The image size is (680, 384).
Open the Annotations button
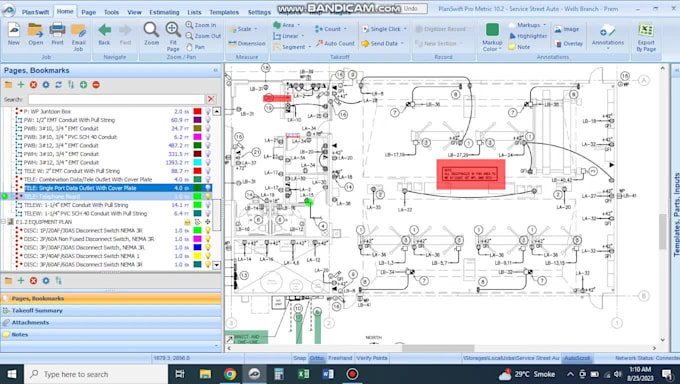click(608, 36)
